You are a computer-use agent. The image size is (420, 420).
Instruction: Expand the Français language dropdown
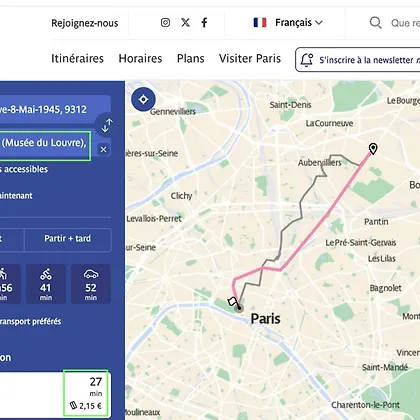288,22
